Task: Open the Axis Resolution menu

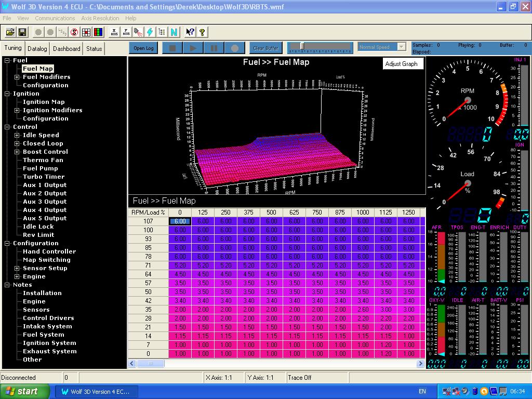Action: click(100, 18)
